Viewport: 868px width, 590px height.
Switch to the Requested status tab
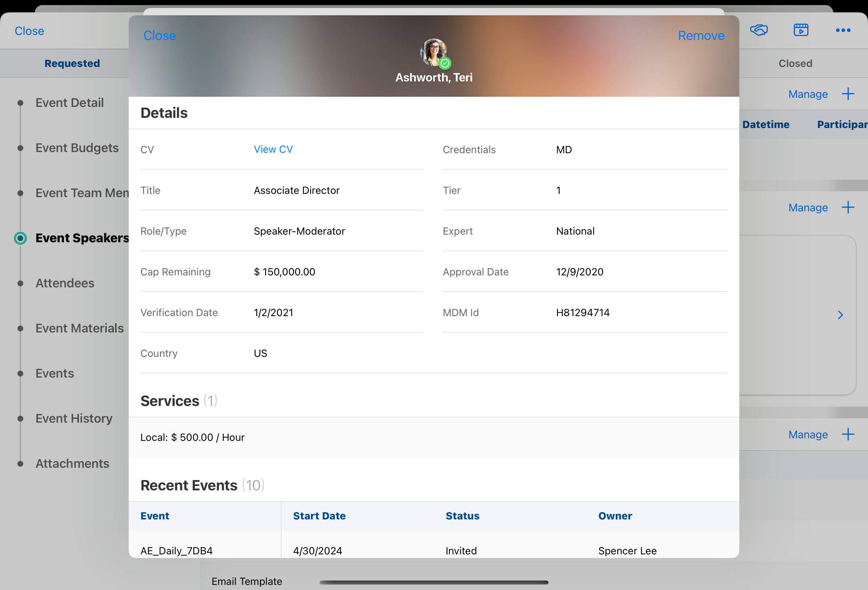tap(72, 63)
